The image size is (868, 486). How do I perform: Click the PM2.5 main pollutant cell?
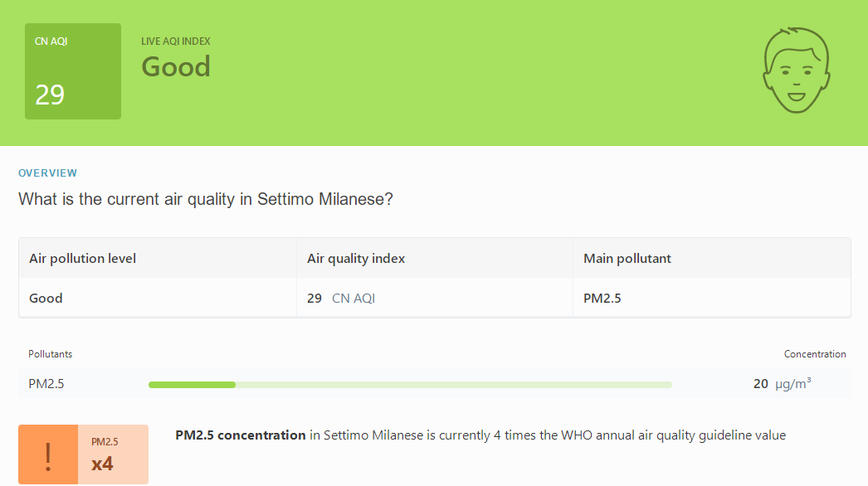point(602,299)
